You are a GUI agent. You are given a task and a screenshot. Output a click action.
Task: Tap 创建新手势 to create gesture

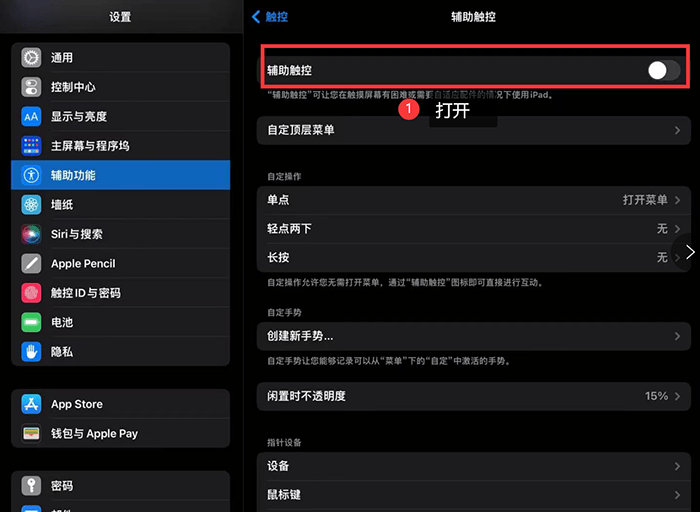tap(470, 336)
